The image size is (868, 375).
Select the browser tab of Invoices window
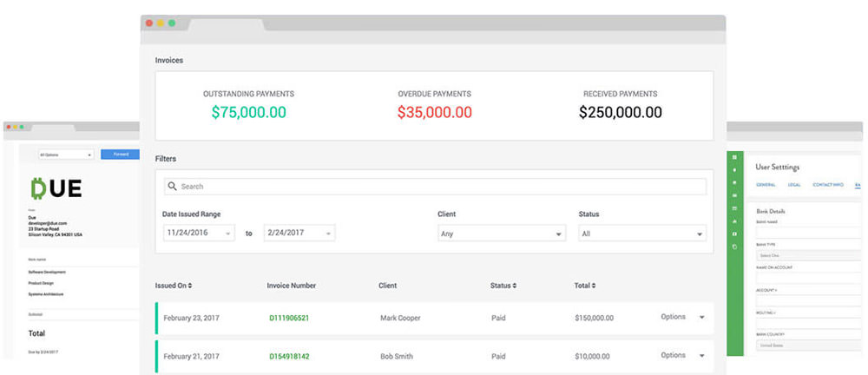pyautogui.click(x=227, y=23)
